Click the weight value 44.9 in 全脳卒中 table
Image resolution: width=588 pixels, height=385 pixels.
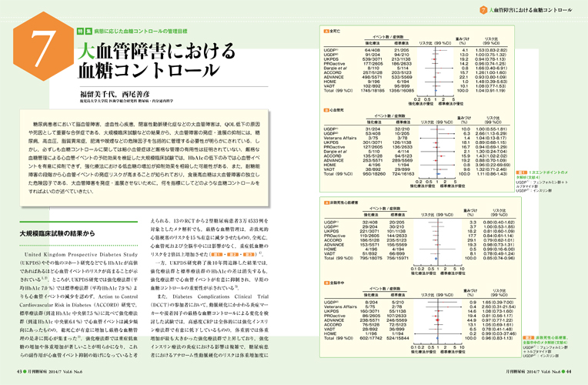(472, 320)
